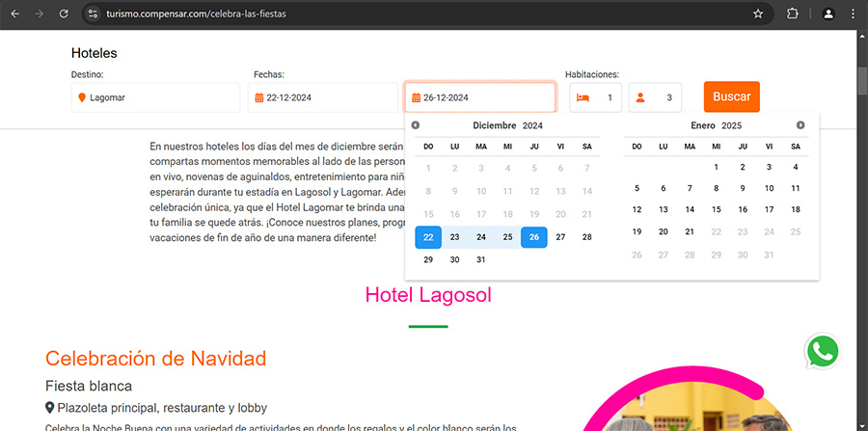The image size is (868, 431).
Task: Select December 23 in the calendar
Action: click(x=455, y=237)
